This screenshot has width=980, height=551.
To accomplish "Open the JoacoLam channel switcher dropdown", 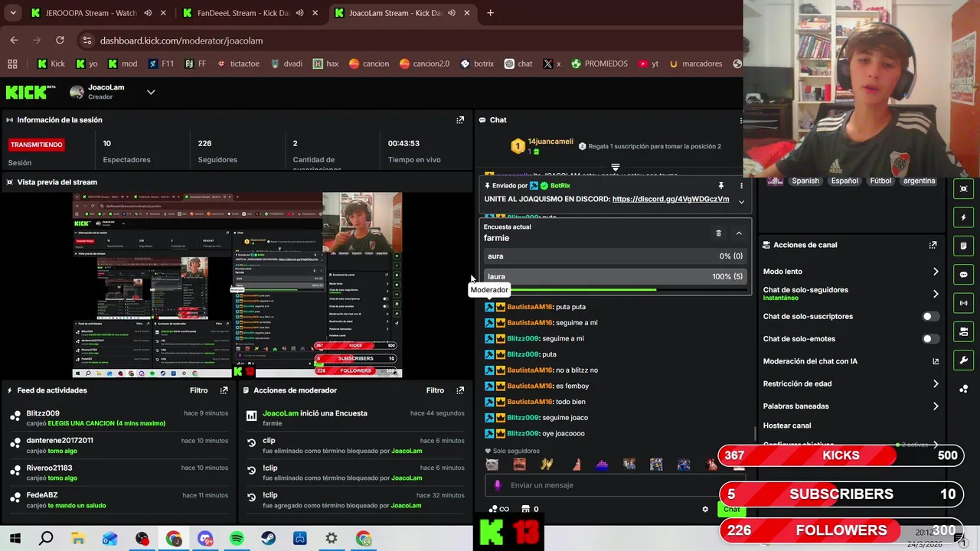I will point(151,92).
